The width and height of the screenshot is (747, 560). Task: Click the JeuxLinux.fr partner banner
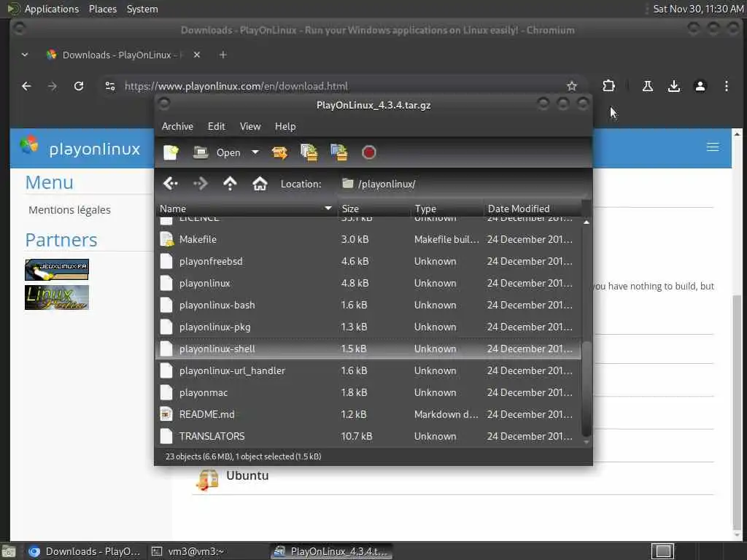pos(57,270)
